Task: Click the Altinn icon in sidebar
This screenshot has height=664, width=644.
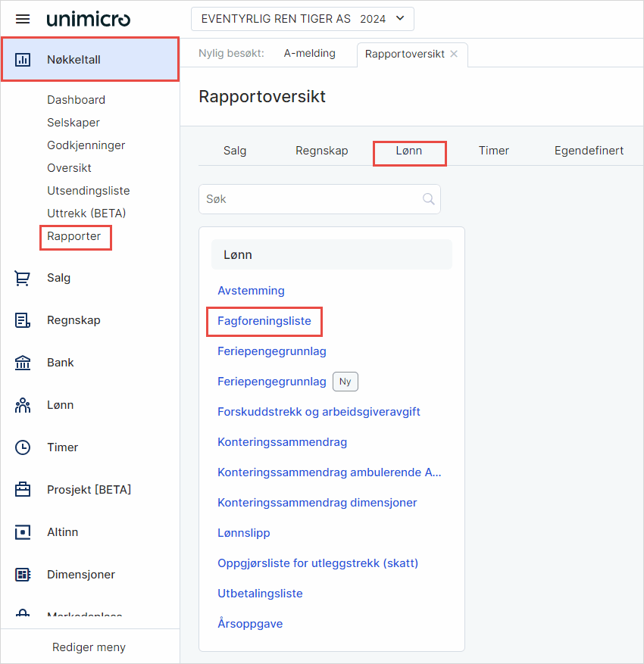Action: tap(23, 532)
